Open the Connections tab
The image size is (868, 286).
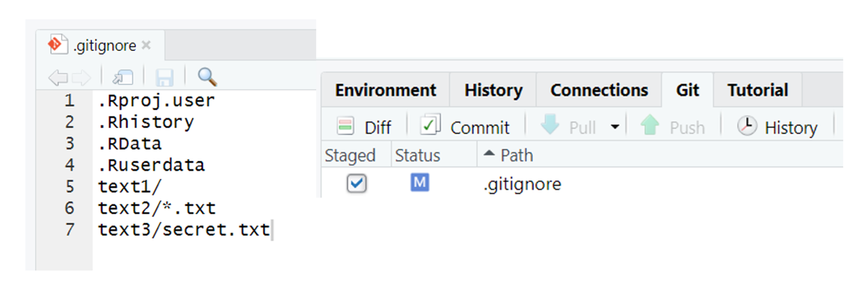(599, 90)
